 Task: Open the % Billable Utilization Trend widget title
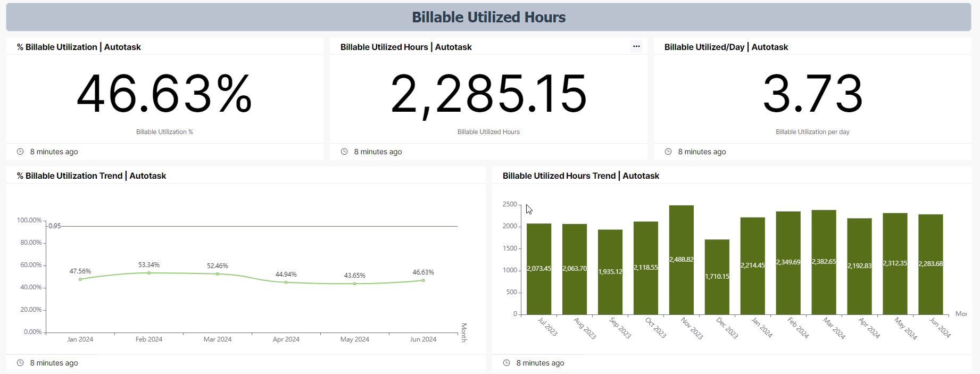(x=92, y=176)
